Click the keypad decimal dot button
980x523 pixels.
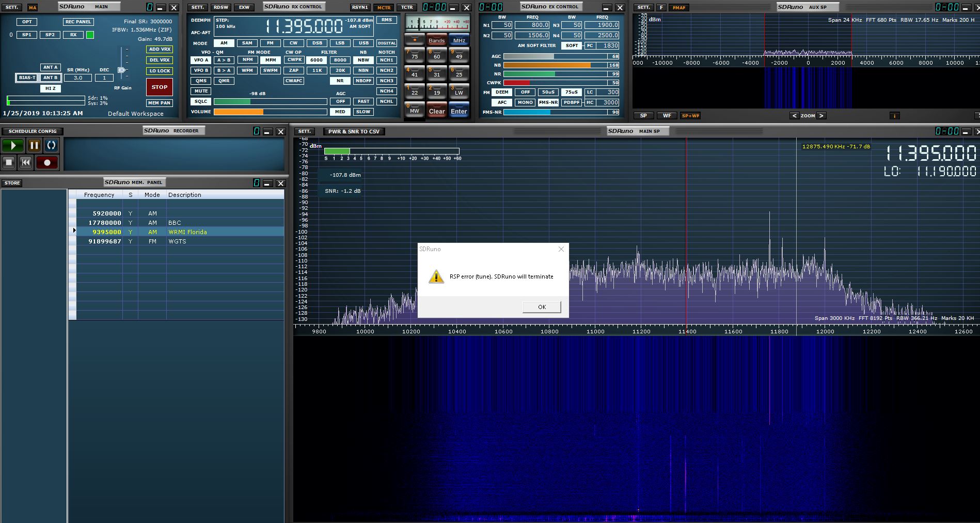point(414,40)
